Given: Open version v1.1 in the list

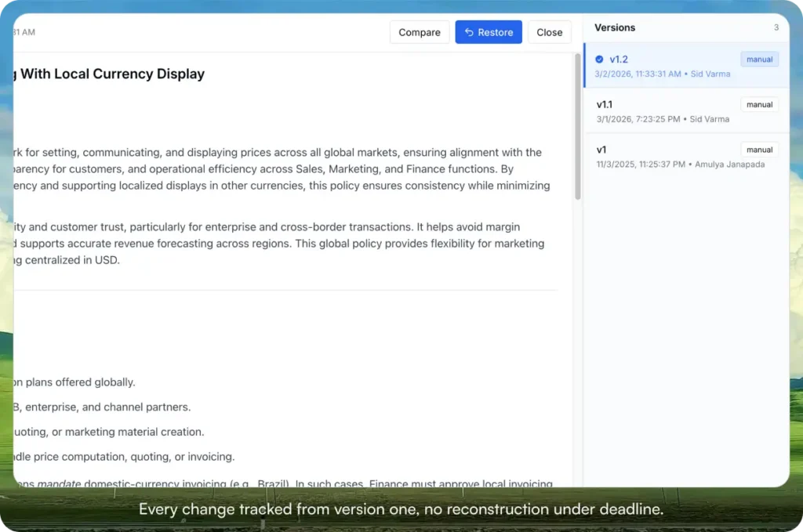Looking at the screenshot, I should (686, 111).
